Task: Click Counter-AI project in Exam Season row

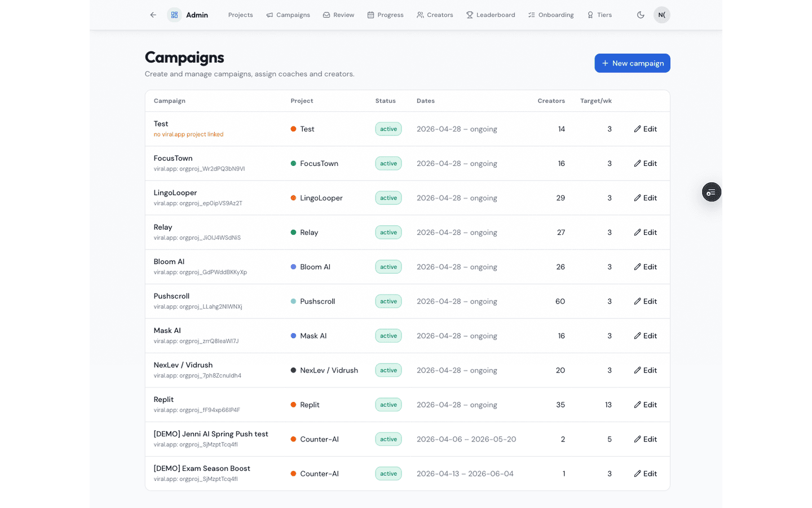Action: 319,474
